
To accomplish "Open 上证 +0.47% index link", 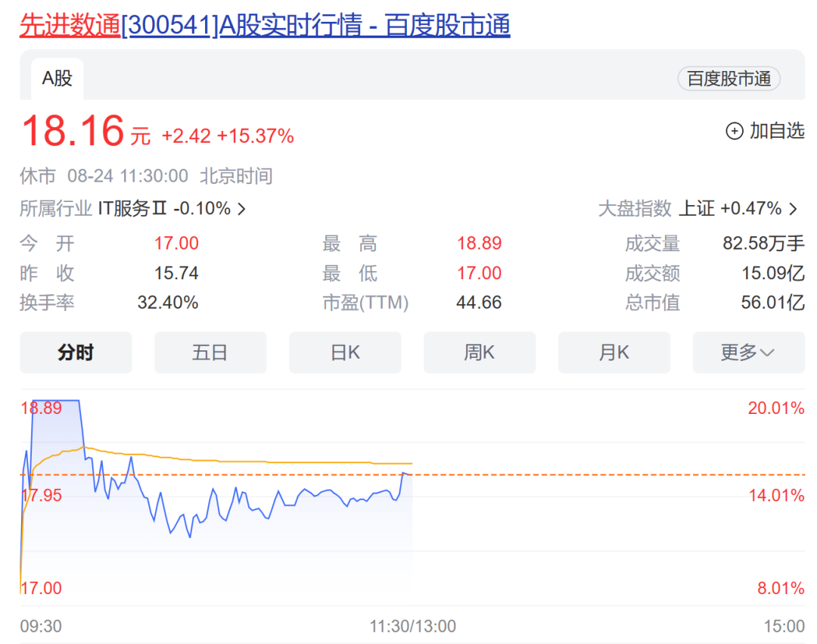I will coord(730,208).
